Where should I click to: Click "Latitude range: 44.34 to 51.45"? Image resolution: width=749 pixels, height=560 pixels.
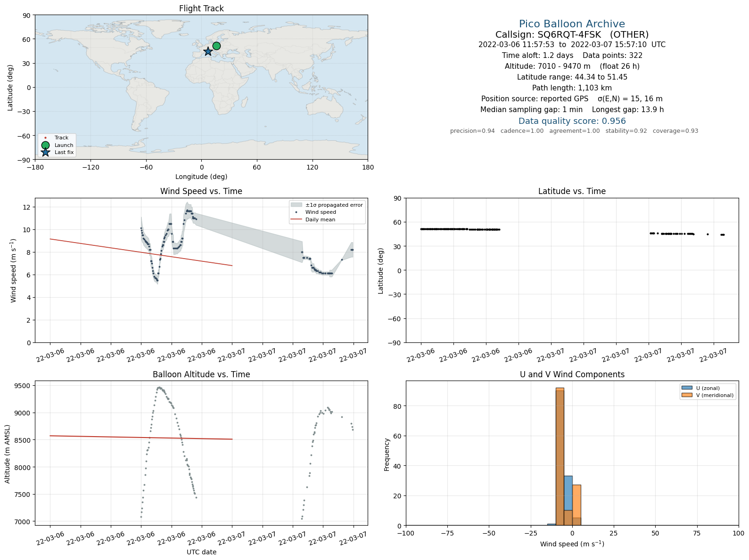(572, 77)
